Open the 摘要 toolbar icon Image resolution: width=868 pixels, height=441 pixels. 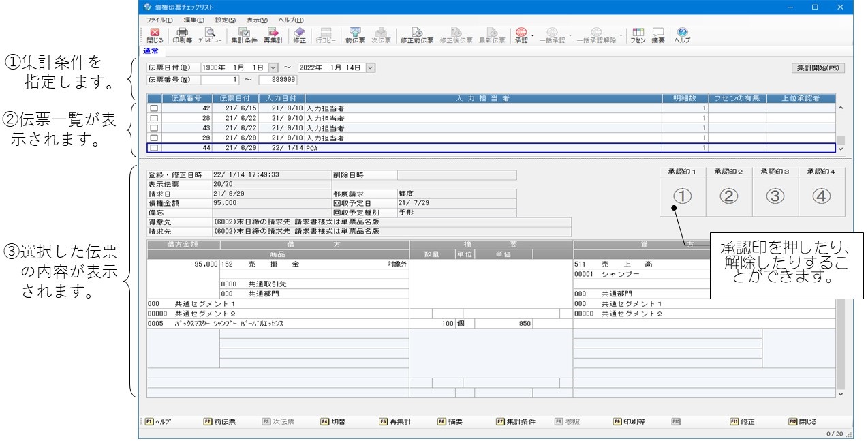(x=657, y=35)
